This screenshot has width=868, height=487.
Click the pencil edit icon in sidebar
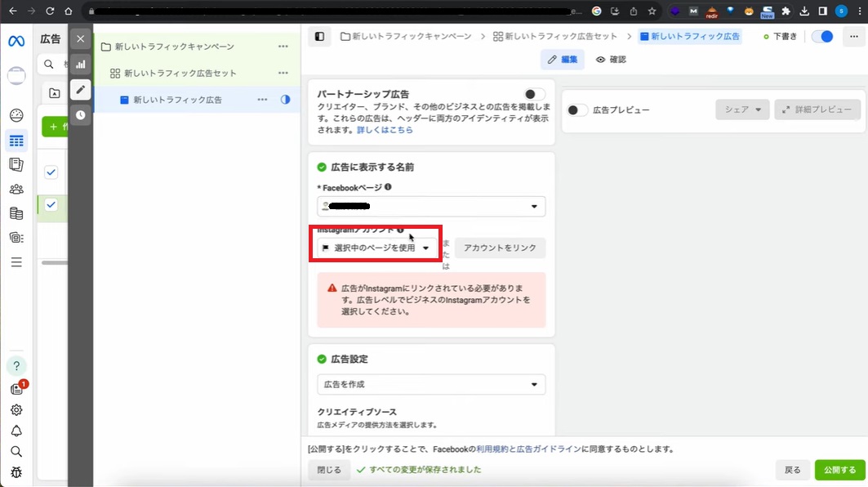[x=80, y=90]
